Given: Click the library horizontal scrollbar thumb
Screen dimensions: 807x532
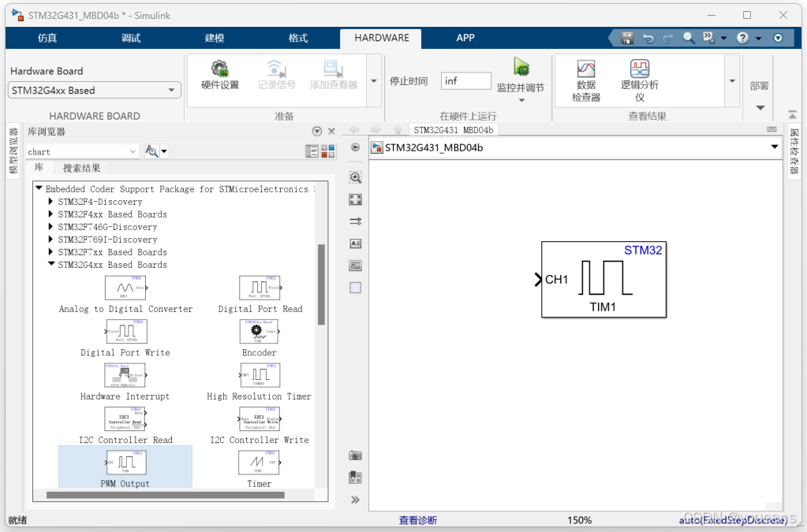Looking at the screenshot, I should click(165, 495).
